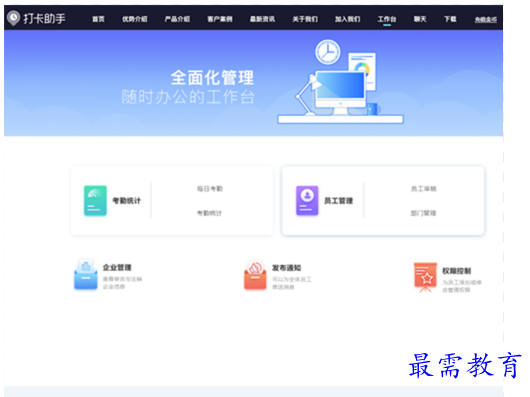
Task: Open the 员工管理 card title
Action: [338, 201]
